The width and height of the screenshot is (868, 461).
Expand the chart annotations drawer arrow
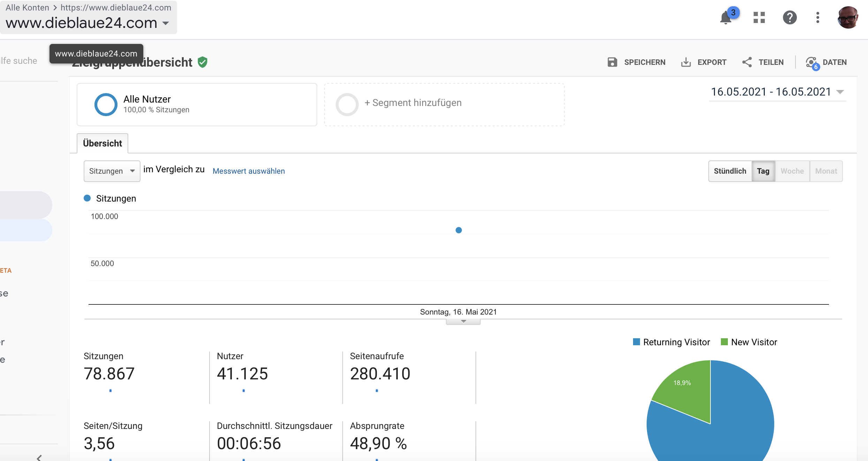(463, 322)
